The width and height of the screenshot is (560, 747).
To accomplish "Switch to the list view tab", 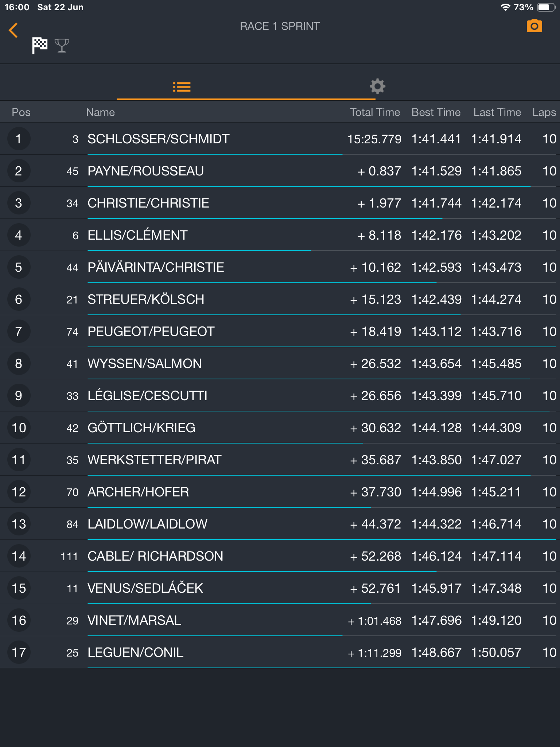I will coord(182,87).
